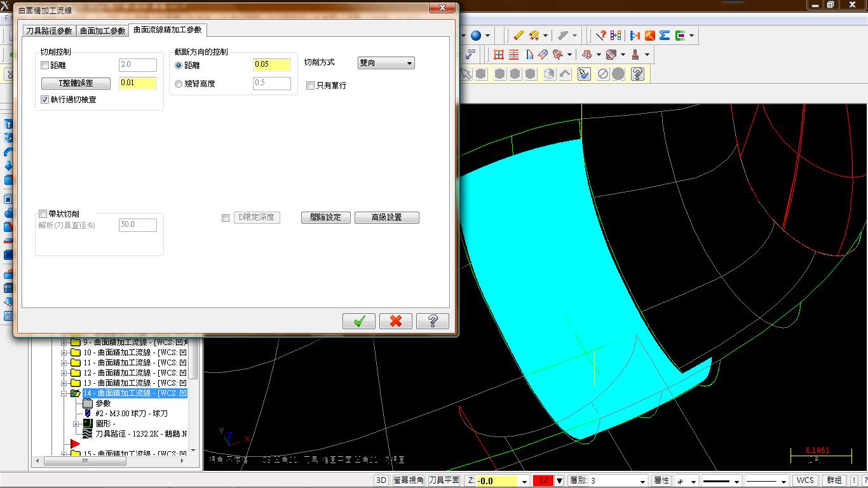Select the #2 - M3.00 球刀 tree item

132,414
